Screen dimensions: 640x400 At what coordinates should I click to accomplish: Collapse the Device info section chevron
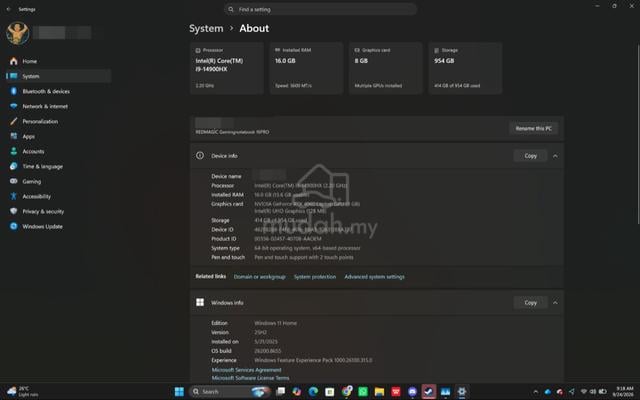click(x=555, y=156)
